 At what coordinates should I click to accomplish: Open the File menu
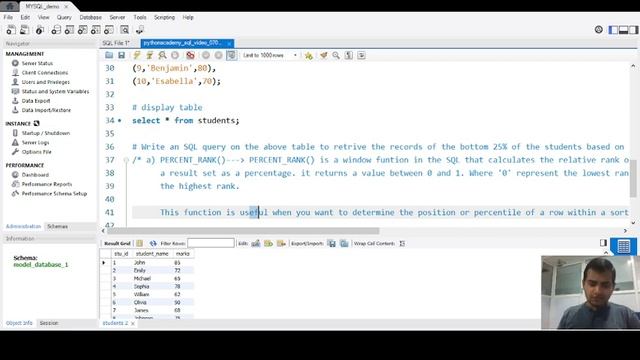tap(8, 18)
